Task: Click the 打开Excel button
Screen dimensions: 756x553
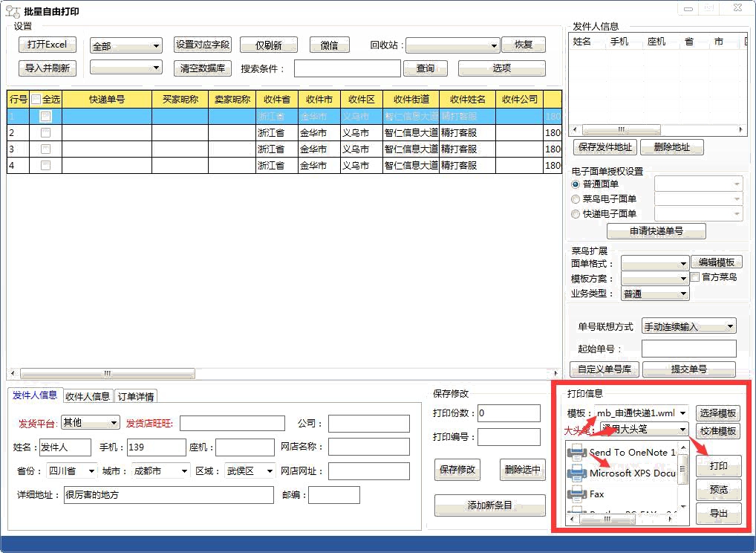Action: pos(47,45)
